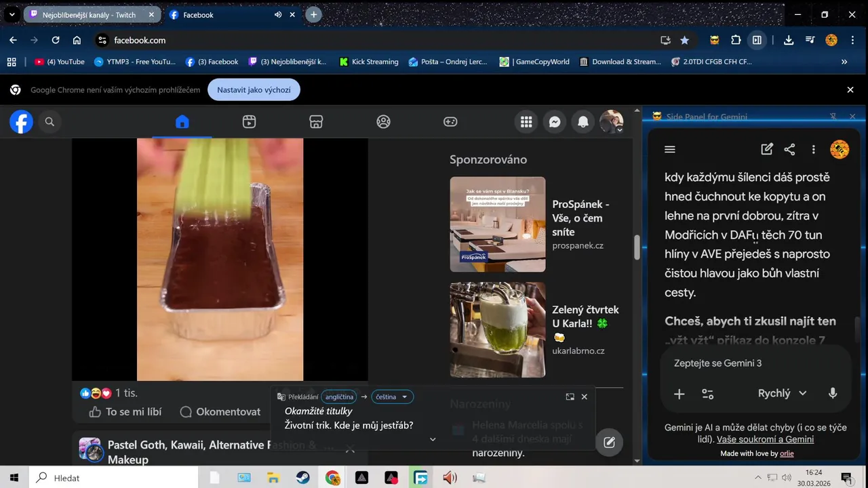Open Vaše soukromí a Gemini link
868x488 pixels.
765,439
